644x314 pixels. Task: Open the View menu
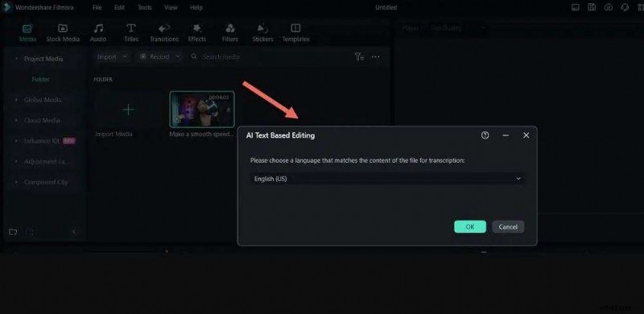[x=171, y=7]
